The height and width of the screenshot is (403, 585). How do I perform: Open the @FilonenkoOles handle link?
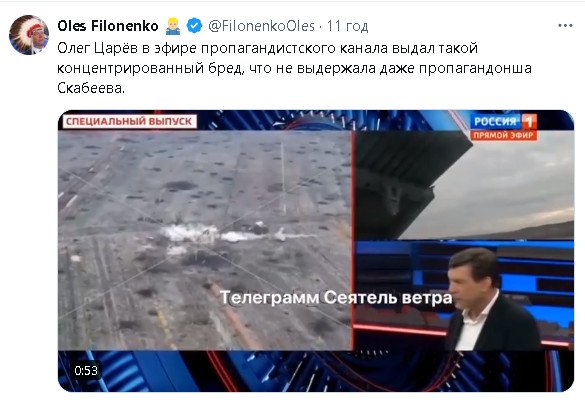[262, 26]
